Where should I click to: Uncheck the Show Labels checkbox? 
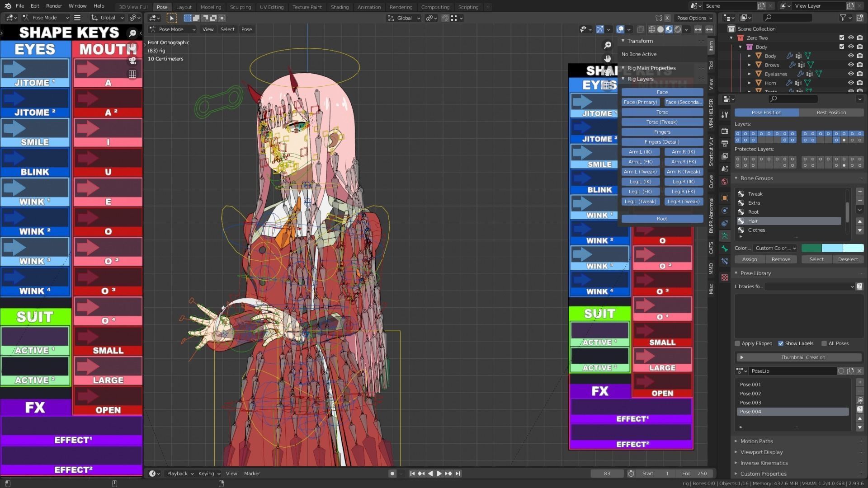click(781, 343)
